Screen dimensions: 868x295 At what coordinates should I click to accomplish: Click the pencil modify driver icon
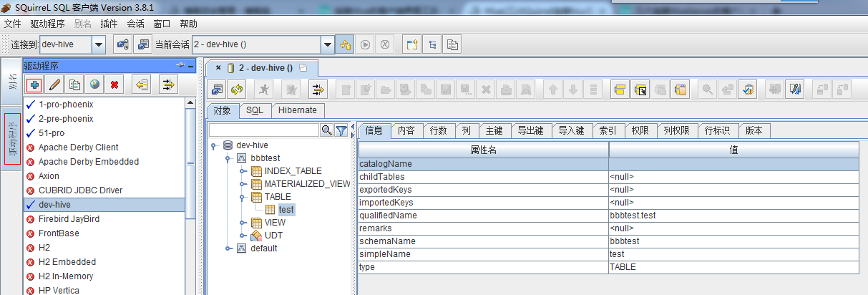point(54,84)
